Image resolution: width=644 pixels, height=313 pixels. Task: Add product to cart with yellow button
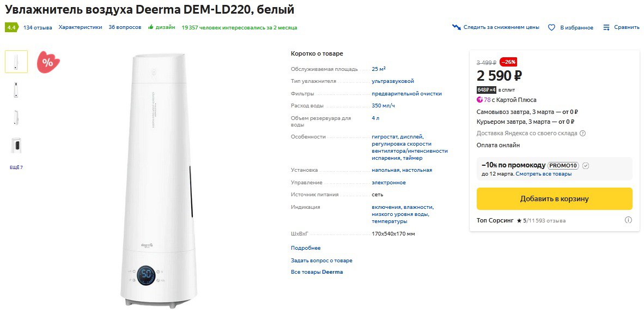pos(554,199)
